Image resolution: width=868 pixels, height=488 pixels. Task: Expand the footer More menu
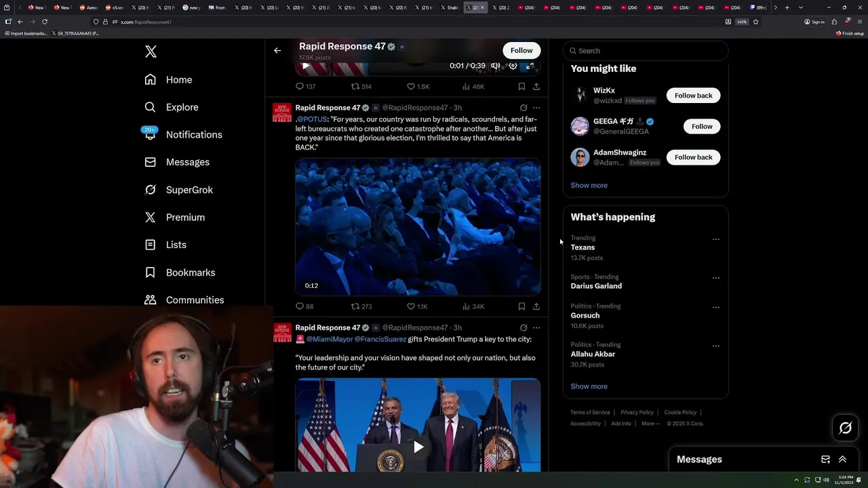point(650,424)
